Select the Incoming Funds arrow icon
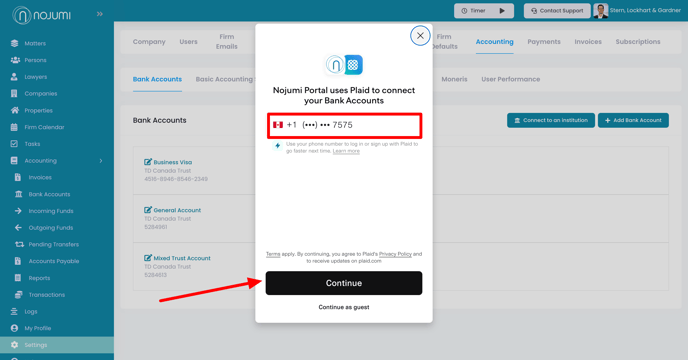This screenshot has height=360, width=688. click(x=18, y=211)
